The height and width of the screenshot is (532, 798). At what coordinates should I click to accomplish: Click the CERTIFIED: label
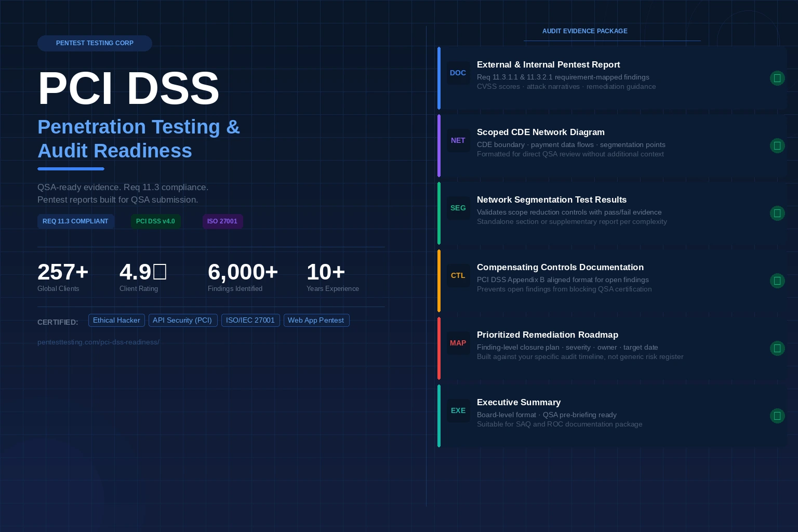tap(58, 322)
